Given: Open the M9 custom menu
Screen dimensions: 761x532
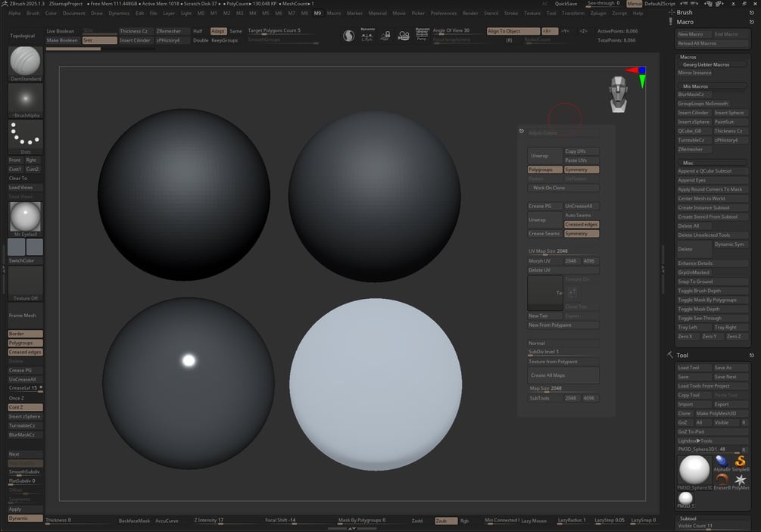Looking at the screenshot, I should (x=317, y=13).
